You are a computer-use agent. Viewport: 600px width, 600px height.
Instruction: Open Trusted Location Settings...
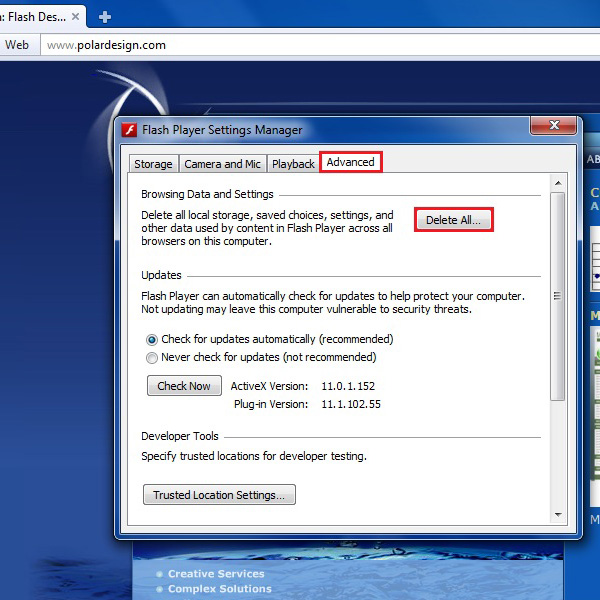click(219, 495)
